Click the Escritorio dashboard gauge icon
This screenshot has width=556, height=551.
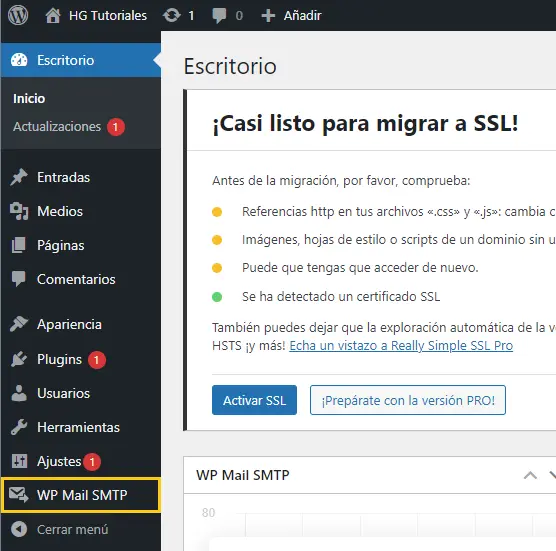tap(19, 60)
